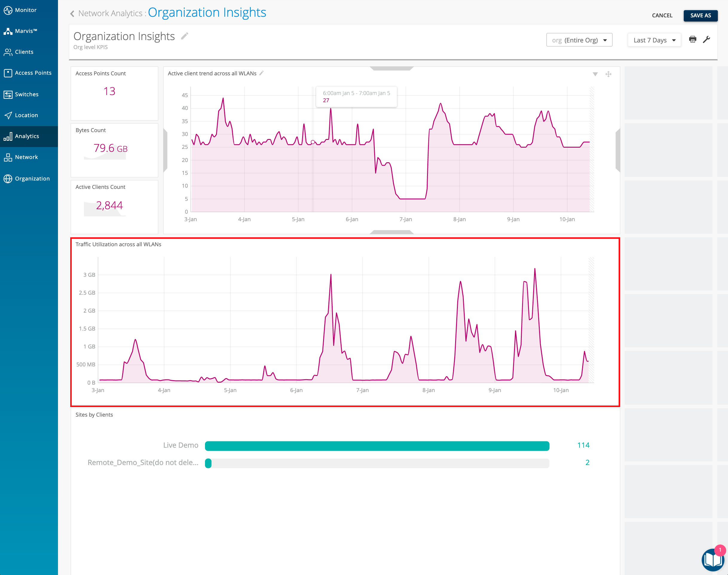Screen dimensions: 728x575
Task: Open the Last 7 Days time range dropdown
Action: coord(654,40)
